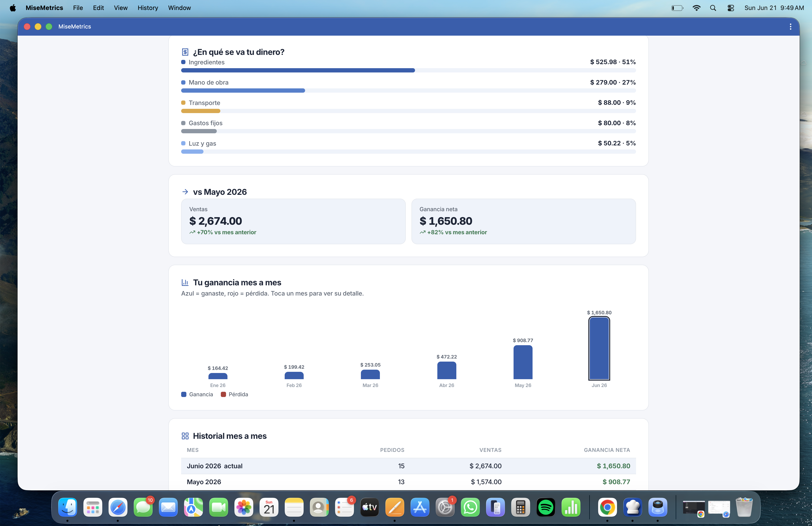Select the 'Junio 2026 actual' table row
Screen dimensions: 812x526
point(408,466)
